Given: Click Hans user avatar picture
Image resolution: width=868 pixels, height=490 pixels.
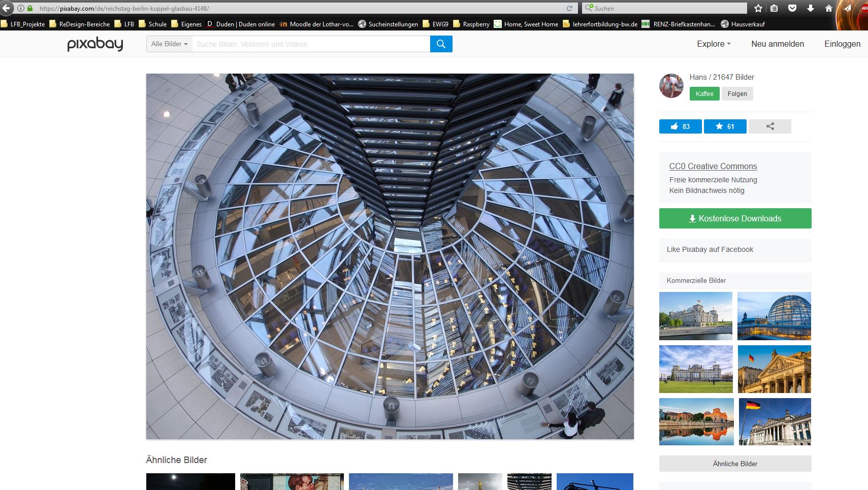Looking at the screenshot, I should pyautogui.click(x=671, y=86).
